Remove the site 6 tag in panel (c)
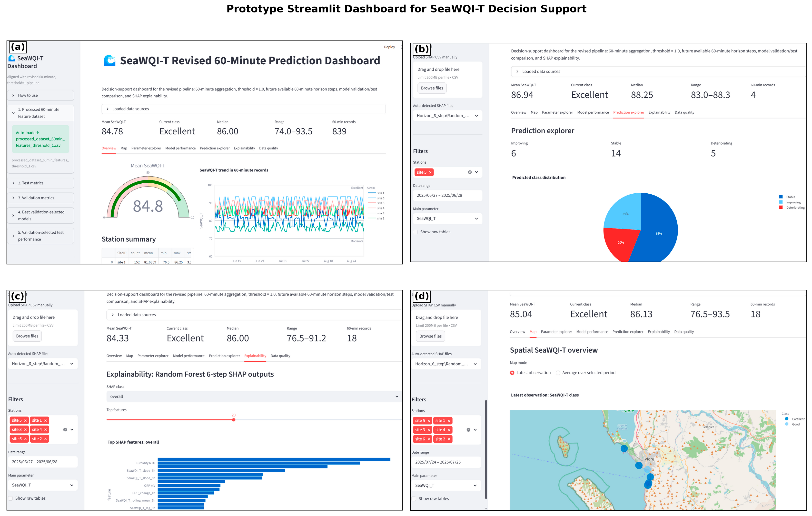 [25, 439]
